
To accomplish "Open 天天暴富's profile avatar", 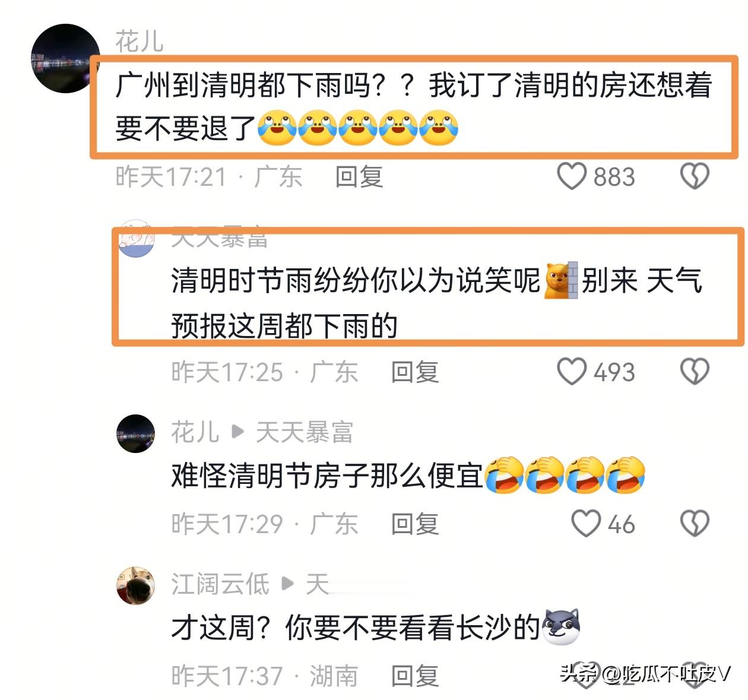I will point(136,238).
